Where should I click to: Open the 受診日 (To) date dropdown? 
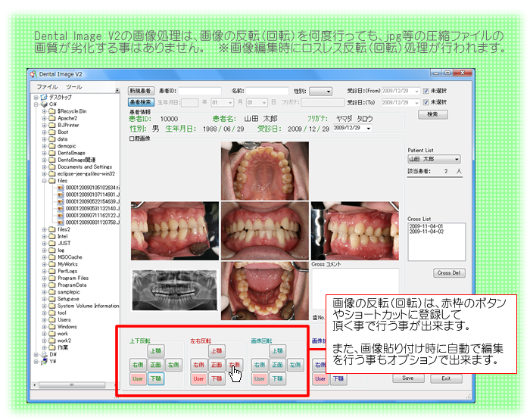click(x=416, y=102)
